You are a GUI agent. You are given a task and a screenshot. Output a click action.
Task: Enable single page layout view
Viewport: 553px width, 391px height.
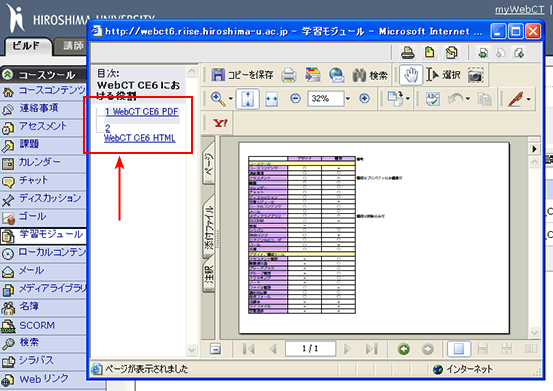click(458, 349)
